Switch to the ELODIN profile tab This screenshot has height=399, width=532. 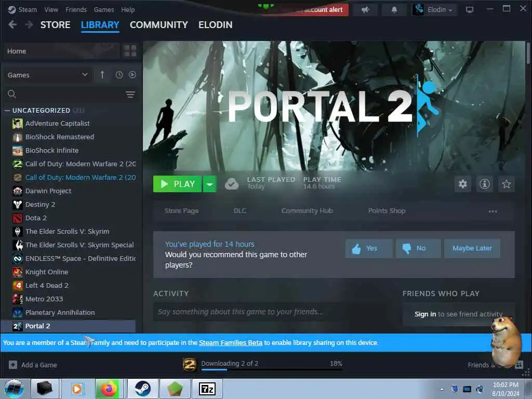(x=216, y=25)
